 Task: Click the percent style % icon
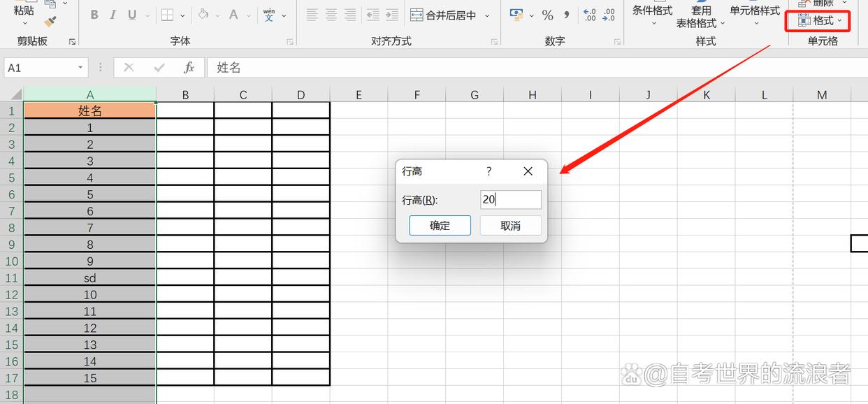pyautogui.click(x=548, y=14)
